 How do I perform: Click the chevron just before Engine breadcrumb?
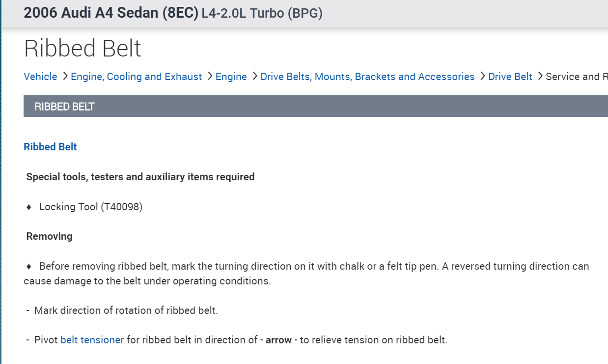[210, 77]
